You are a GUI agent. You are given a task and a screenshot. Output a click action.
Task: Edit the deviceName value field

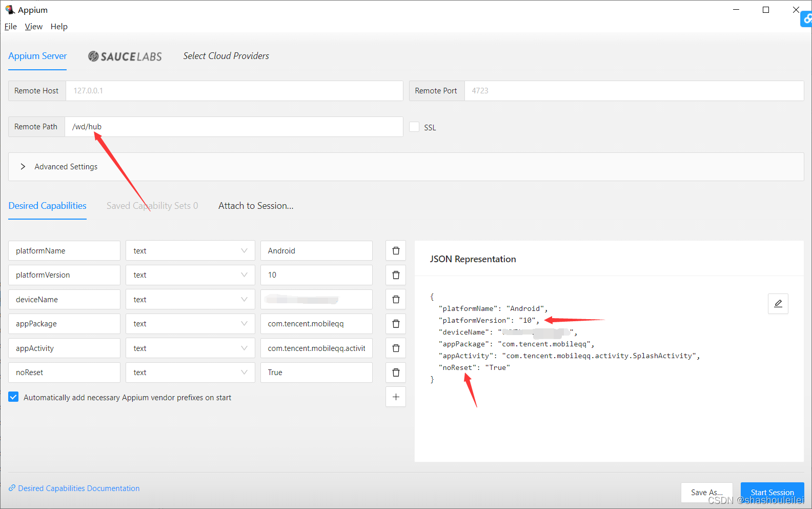316,300
